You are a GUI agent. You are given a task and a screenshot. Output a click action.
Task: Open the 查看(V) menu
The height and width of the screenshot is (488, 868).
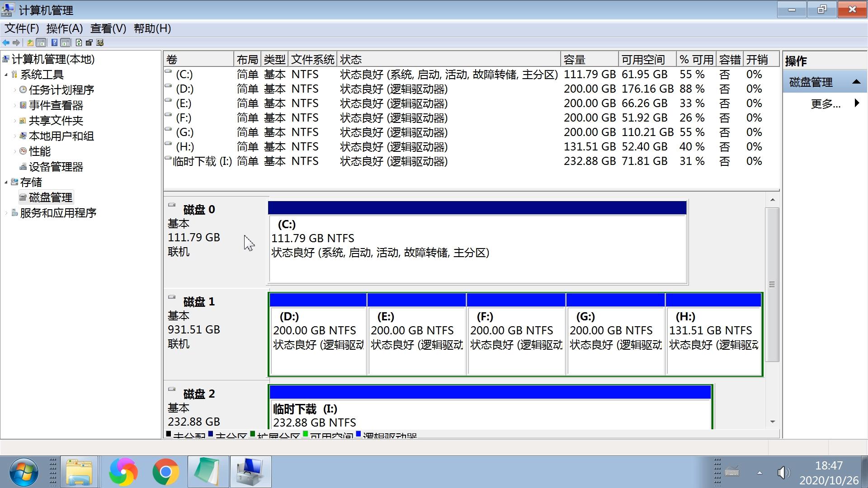(x=108, y=28)
